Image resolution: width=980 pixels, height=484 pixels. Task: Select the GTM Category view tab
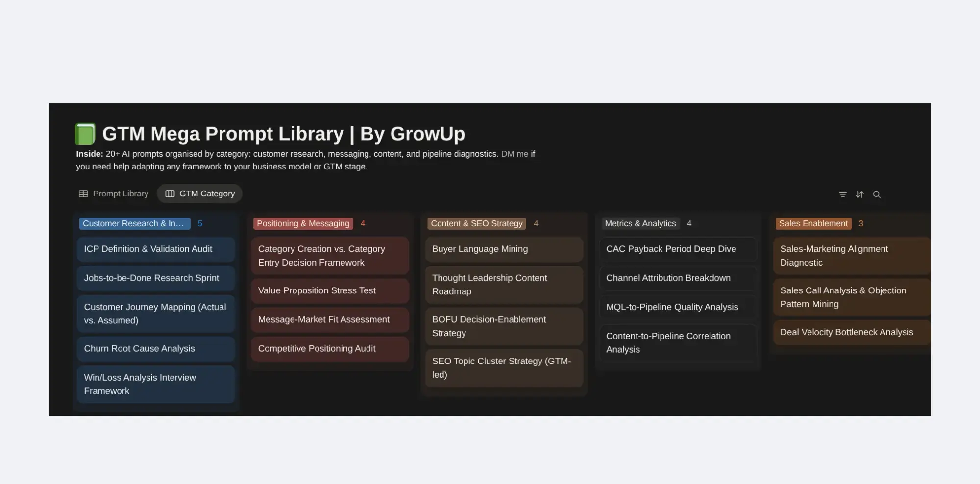[206, 193]
